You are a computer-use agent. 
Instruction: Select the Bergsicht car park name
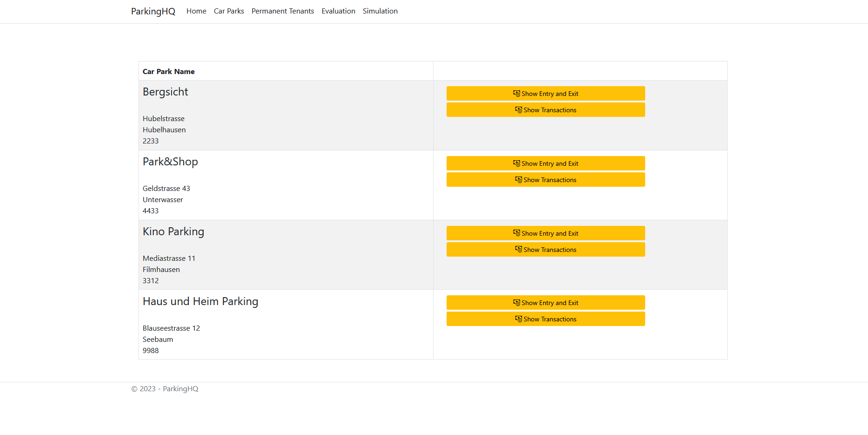pyautogui.click(x=165, y=92)
